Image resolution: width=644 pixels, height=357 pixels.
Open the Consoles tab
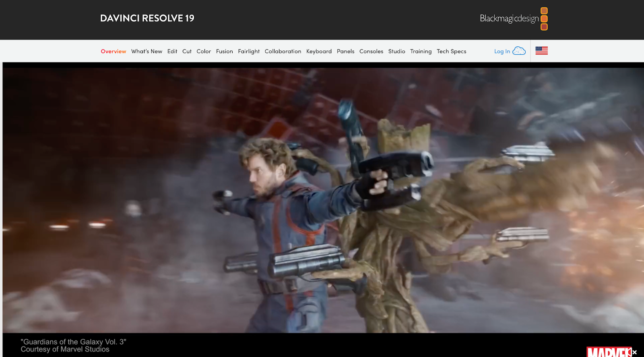point(371,51)
